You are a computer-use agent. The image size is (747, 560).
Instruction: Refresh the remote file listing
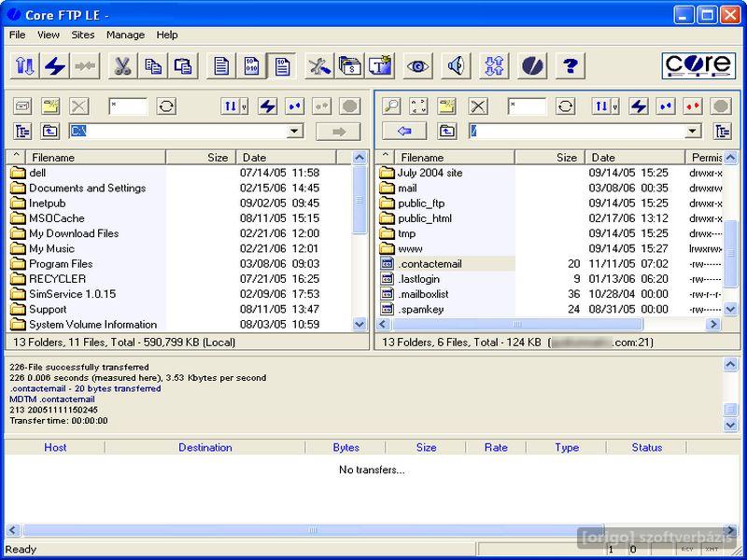pos(566,106)
